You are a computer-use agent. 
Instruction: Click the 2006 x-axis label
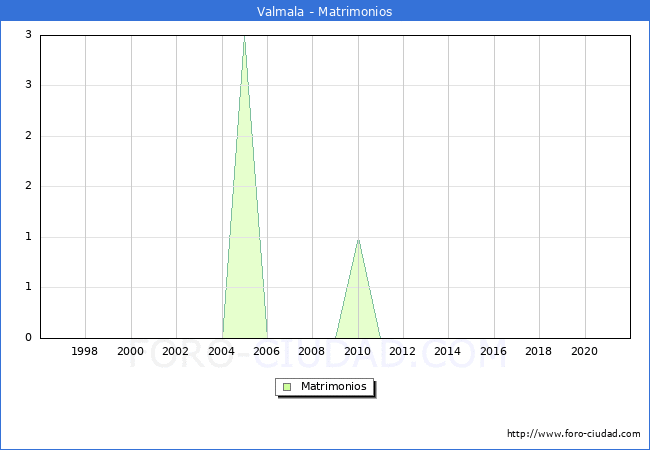tap(267, 351)
